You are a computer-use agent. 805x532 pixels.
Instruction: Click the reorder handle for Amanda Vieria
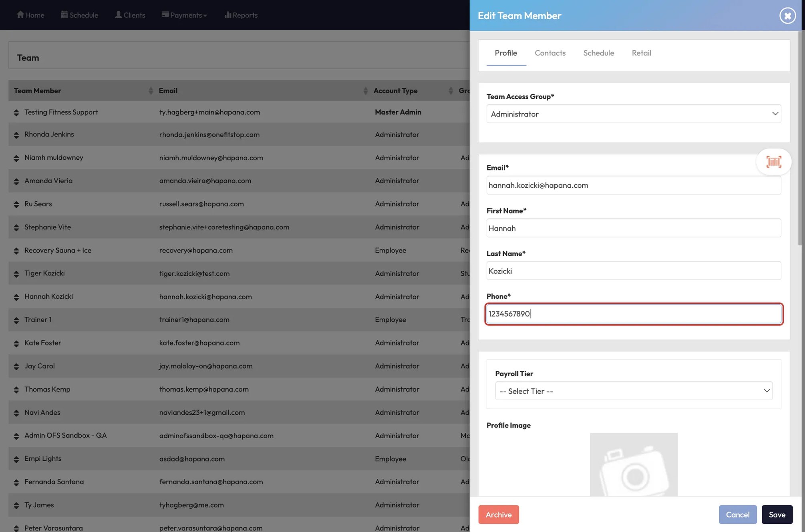click(x=16, y=182)
